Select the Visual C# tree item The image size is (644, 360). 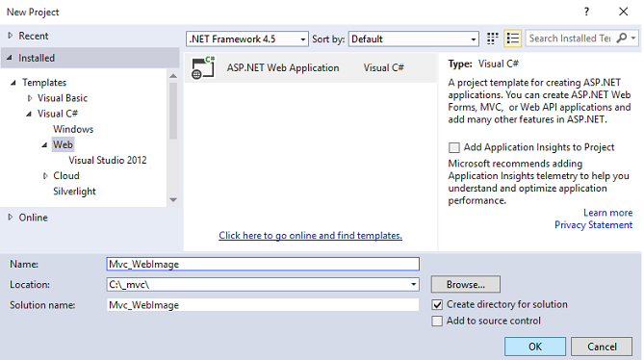58,114
